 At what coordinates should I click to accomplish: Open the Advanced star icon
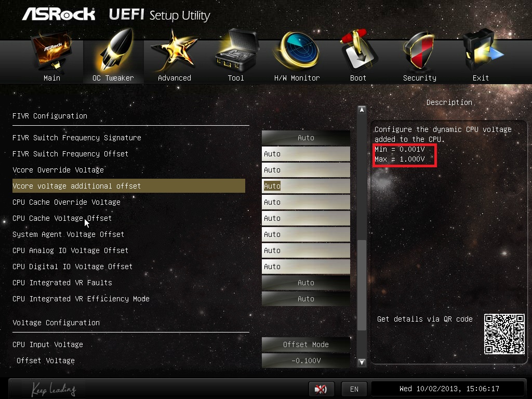pos(174,51)
